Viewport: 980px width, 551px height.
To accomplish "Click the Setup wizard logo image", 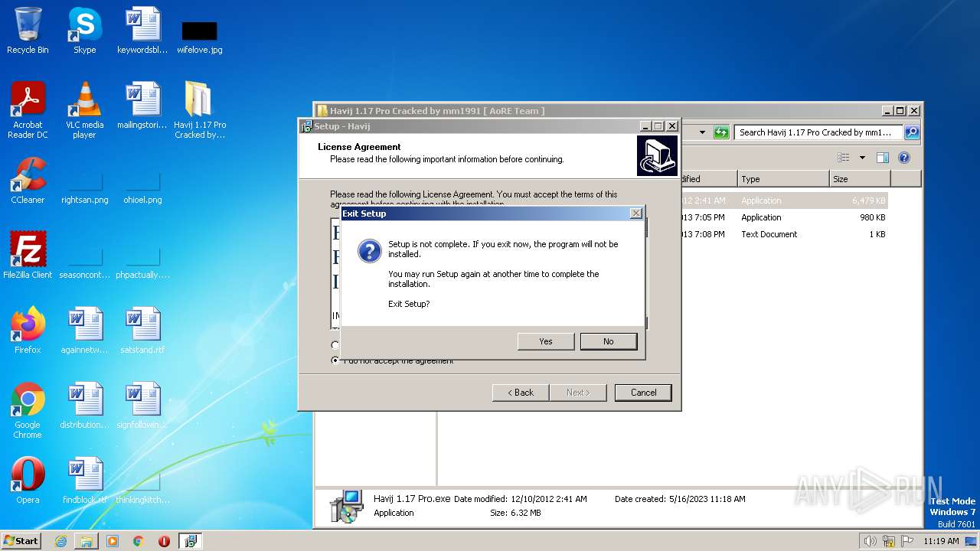I will click(x=657, y=155).
